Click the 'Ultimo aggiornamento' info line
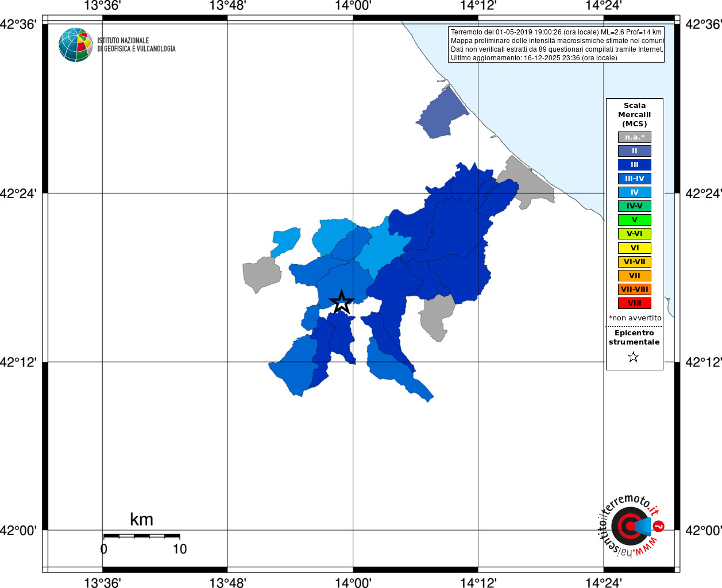Screen dimensions: 722x588 point(534,58)
